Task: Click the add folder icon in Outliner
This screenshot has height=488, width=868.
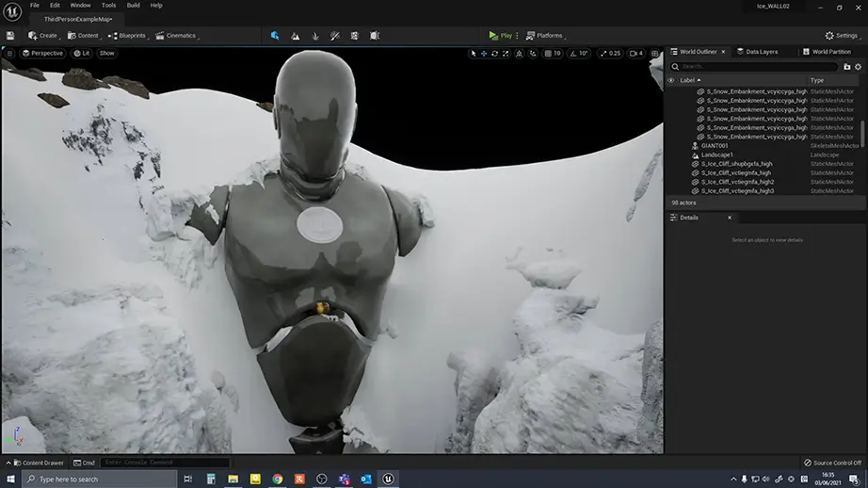Action: pos(846,67)
